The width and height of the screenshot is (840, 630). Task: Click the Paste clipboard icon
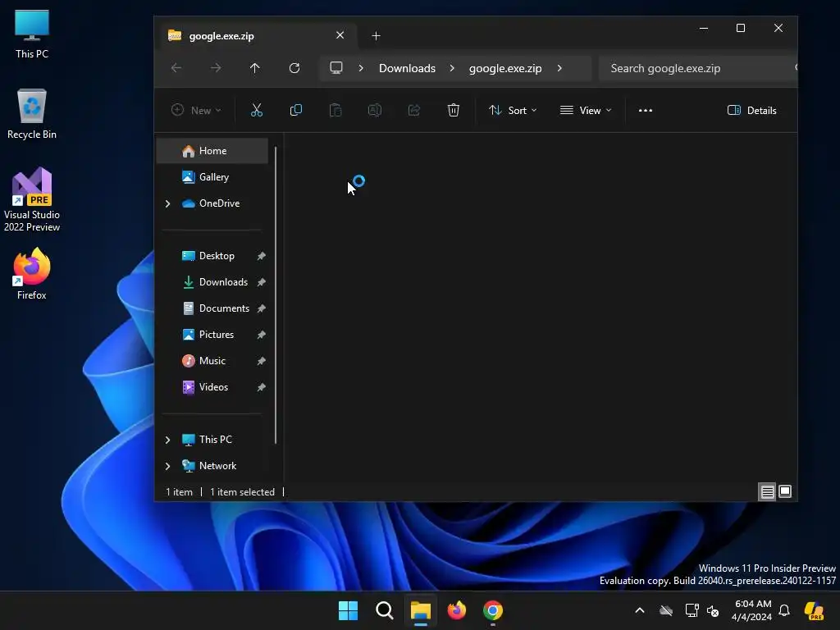pos(336,111)
